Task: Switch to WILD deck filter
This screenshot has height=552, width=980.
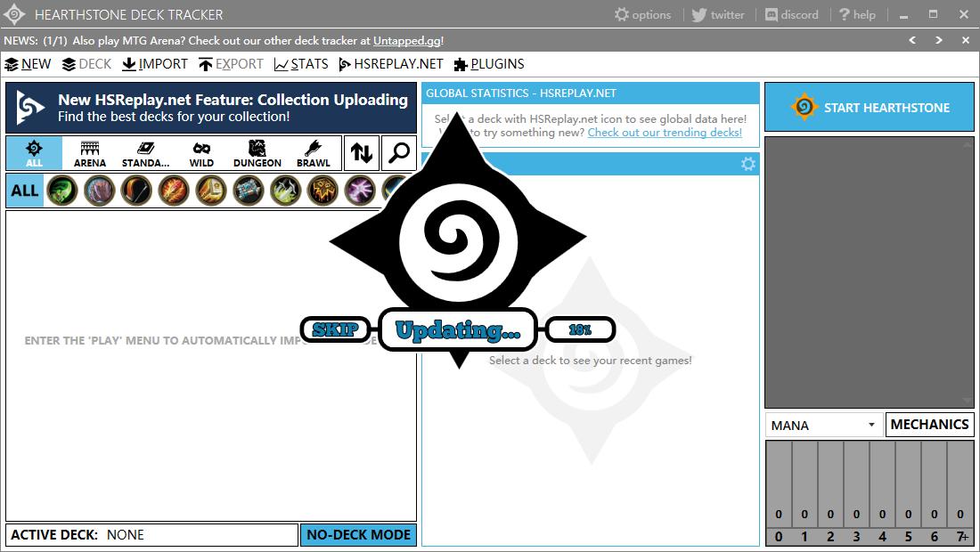Action: pos(201,154)
